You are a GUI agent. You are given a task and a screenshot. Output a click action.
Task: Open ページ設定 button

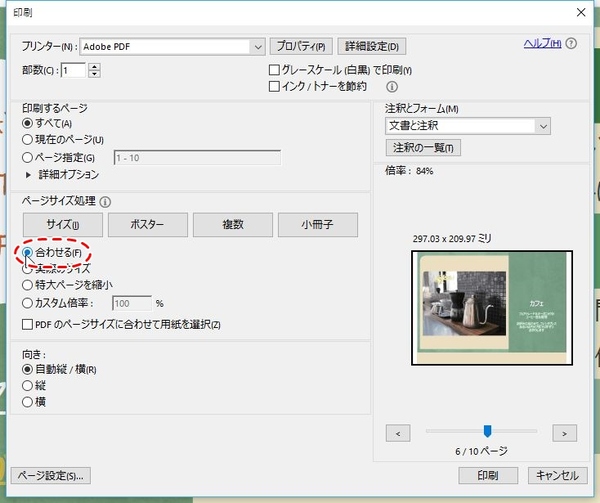[x=51, y=476]
